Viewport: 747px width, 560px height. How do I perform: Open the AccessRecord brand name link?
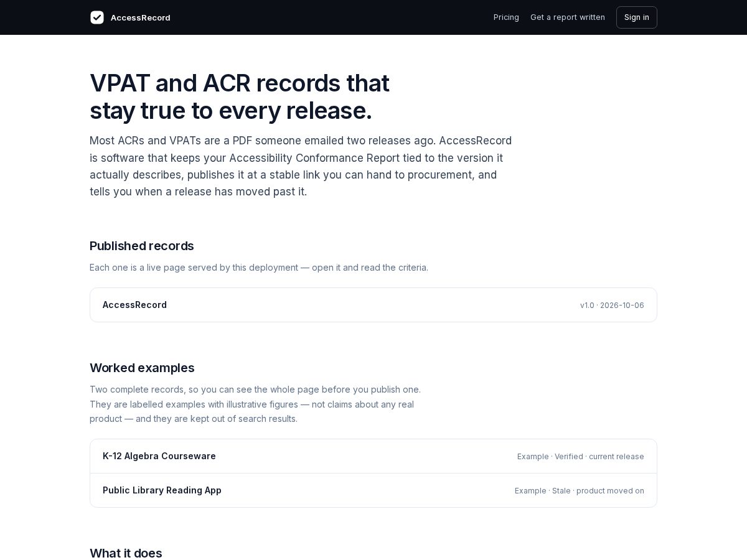(140, 17)
